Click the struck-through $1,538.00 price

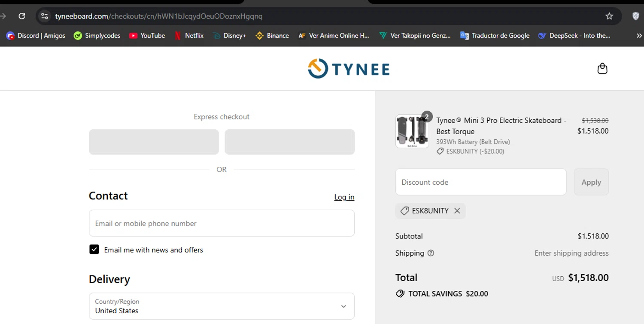click(595, 121)
